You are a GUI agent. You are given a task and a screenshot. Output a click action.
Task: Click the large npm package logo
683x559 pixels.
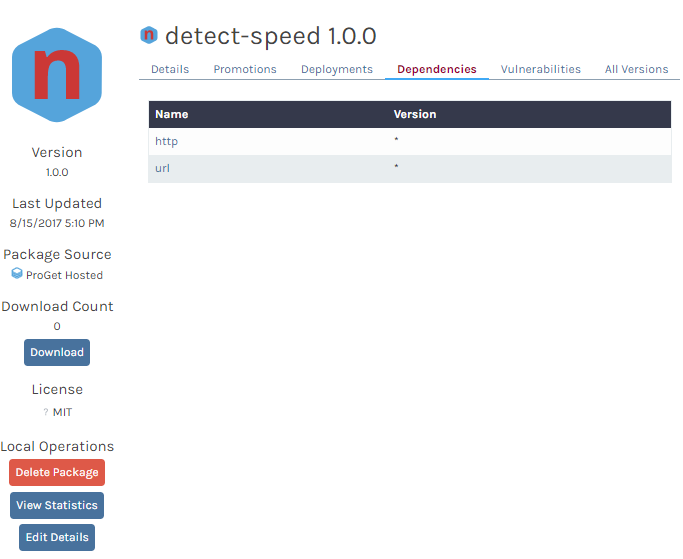pyautogui.click(x=57, y=76)
